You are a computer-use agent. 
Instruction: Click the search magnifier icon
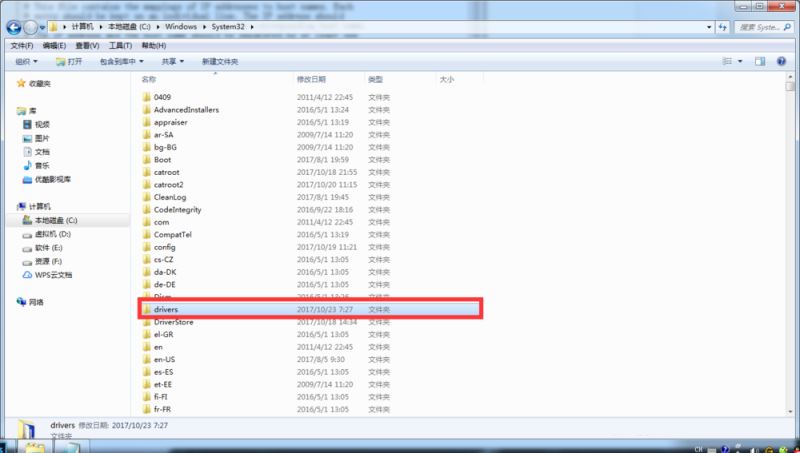[788, 27]
